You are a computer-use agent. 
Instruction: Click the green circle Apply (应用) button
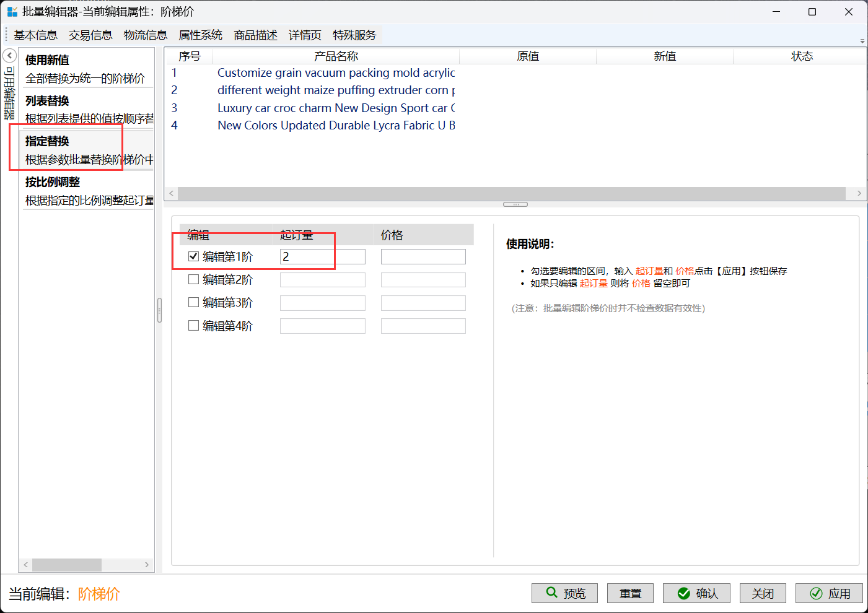point(830,593)
